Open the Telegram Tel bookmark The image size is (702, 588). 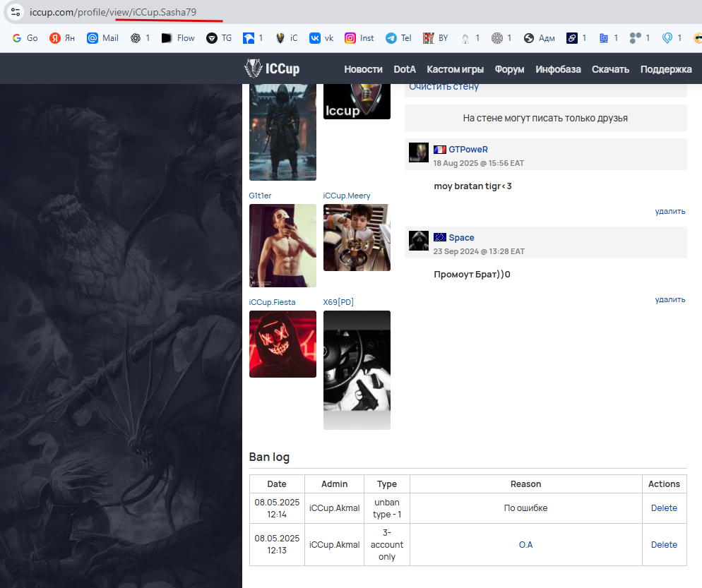click(398, 38)
